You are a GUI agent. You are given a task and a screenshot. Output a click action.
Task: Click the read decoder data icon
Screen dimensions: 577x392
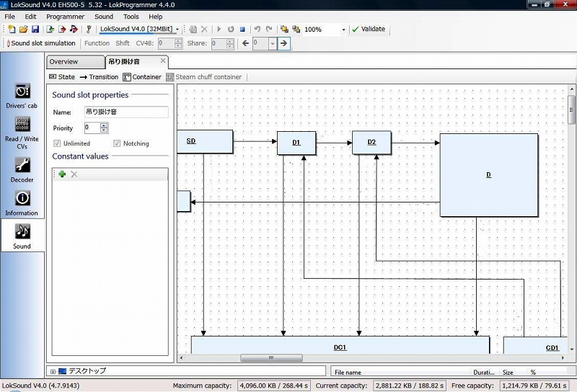click(x=50, y=29)
